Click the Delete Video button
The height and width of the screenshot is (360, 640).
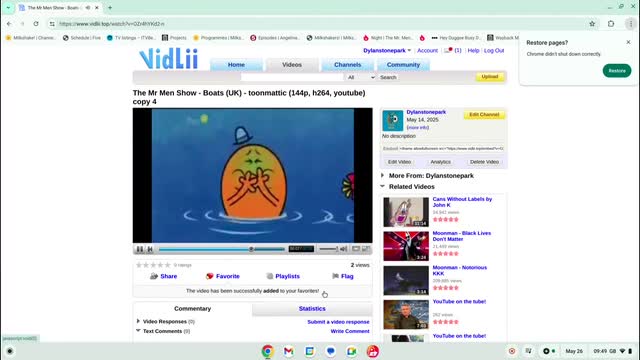(x=484, y=162)
